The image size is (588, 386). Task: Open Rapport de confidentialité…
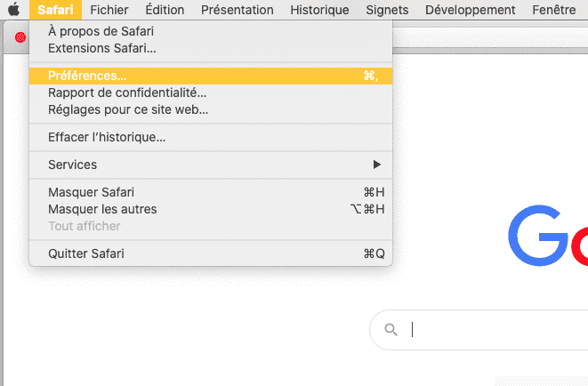[x=211, y=92]
